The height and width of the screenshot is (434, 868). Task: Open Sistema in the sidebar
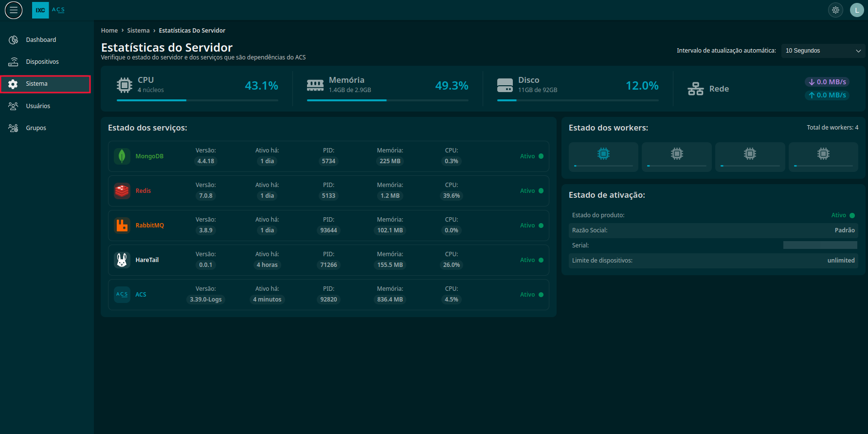click(x=45, y=84)
